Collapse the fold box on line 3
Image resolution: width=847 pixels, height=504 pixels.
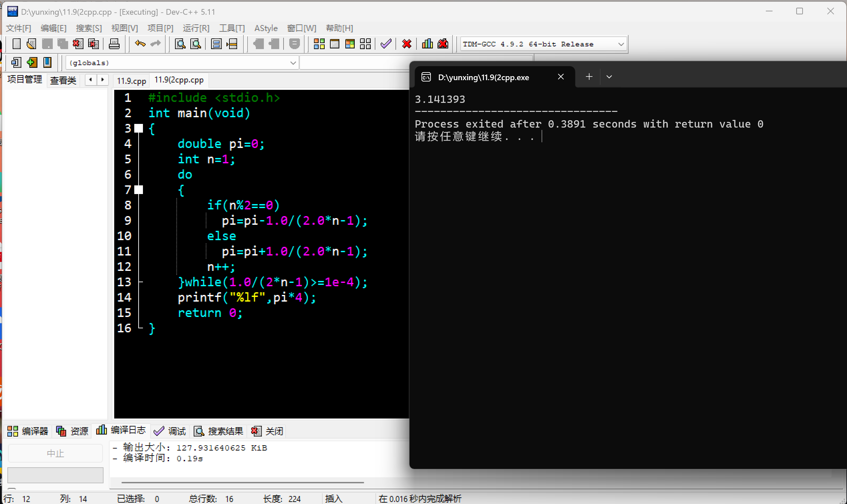point(139,128)
